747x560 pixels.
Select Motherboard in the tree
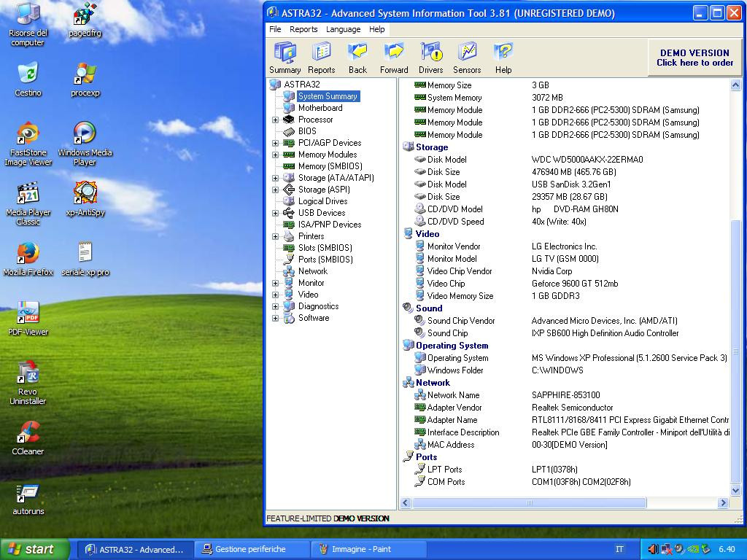click(x=320, y=108)
